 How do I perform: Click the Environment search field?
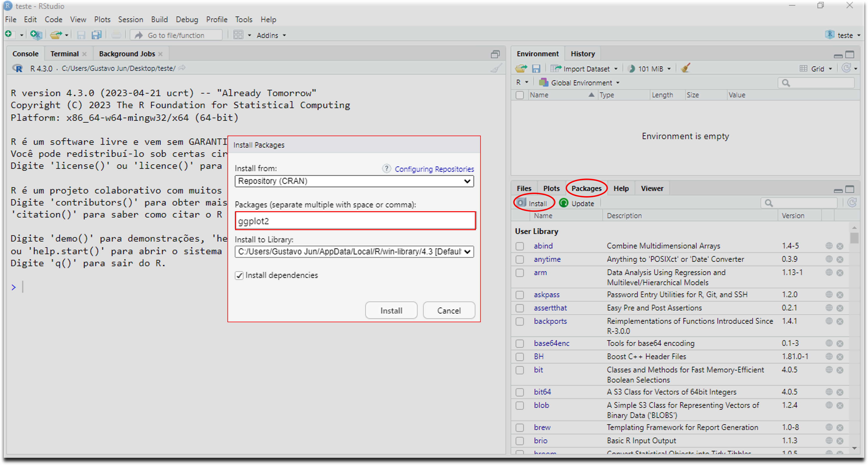[x=816, y=82]
